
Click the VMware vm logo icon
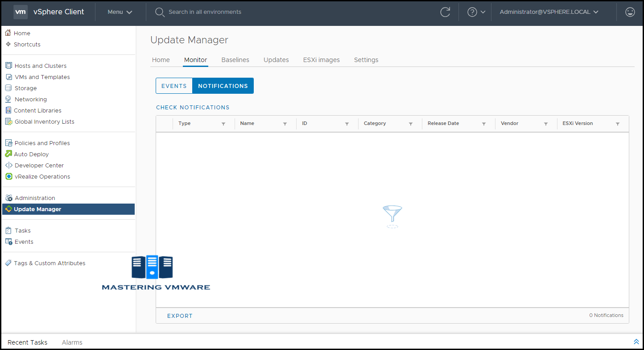pyautogui.click(x=21, y=12)
